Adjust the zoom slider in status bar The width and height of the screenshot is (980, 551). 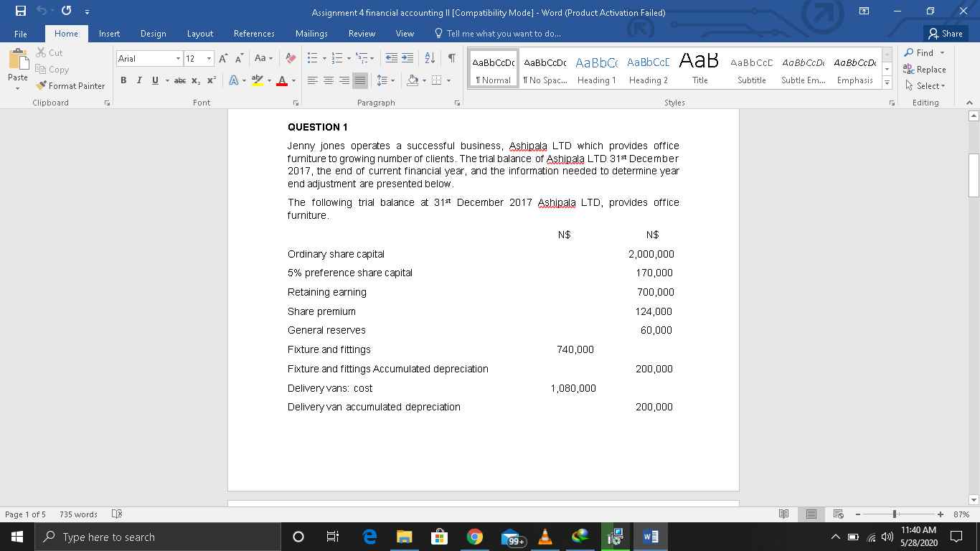click(x=893, y=514)
